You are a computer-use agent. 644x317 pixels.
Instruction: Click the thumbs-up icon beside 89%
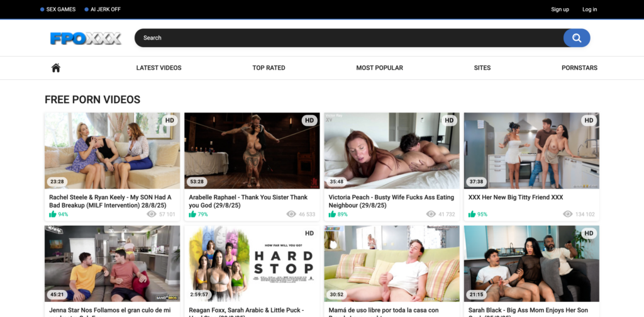tap(332, 214)
